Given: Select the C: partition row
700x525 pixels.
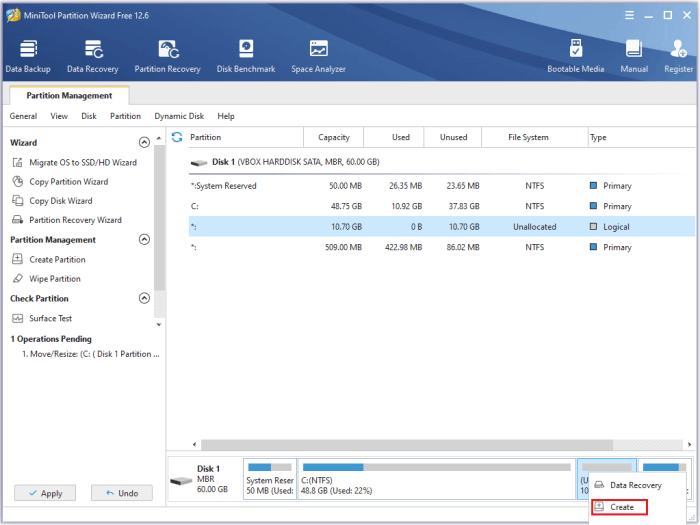Looking at the screenshot, I should click(442, 206).
